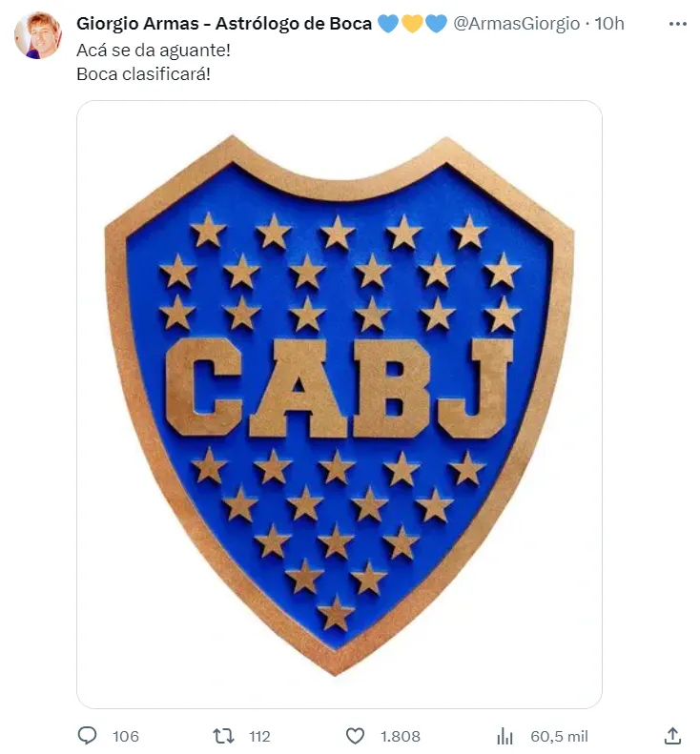The height and width of the screenshot is (754, 700).
Task: Click the 1.808 likes count
Action: coord(401,736)
